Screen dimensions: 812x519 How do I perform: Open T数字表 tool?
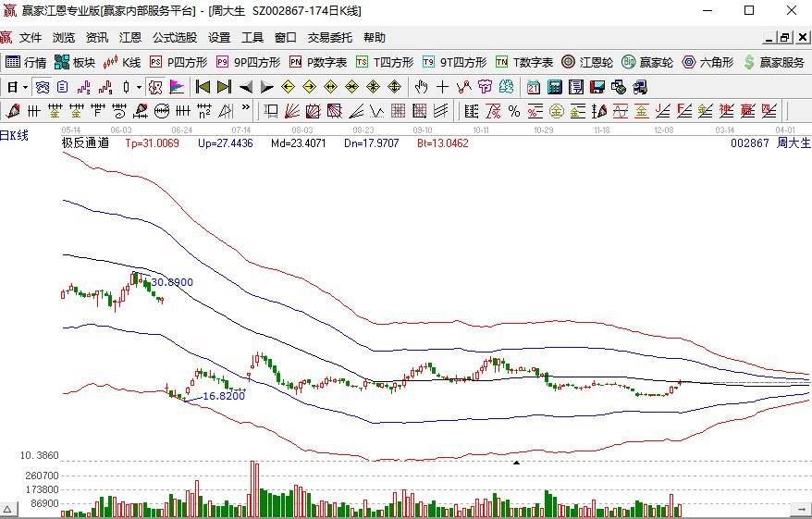click(524, 62)
